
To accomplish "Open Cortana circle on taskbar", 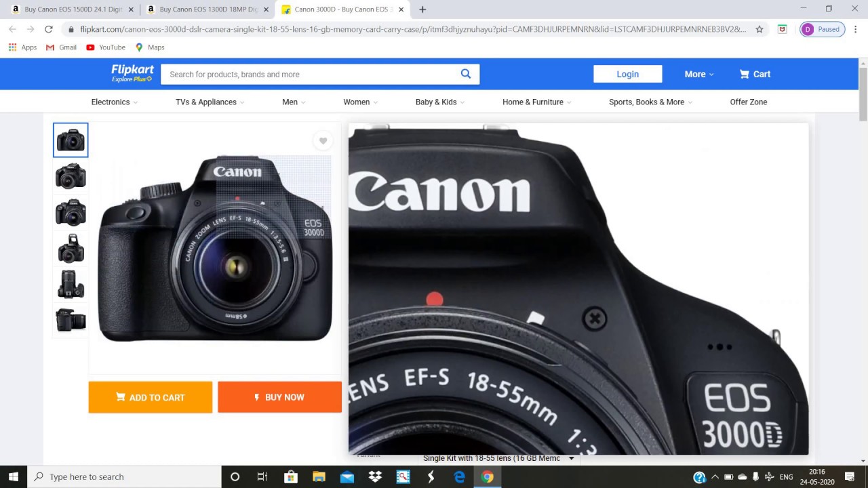I will 235,476.
